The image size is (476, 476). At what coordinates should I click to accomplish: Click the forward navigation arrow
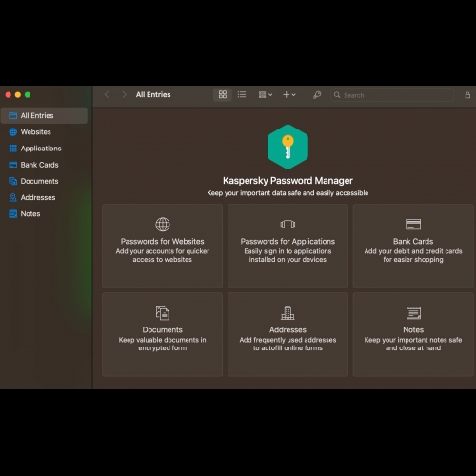click(x=124, y=94)
